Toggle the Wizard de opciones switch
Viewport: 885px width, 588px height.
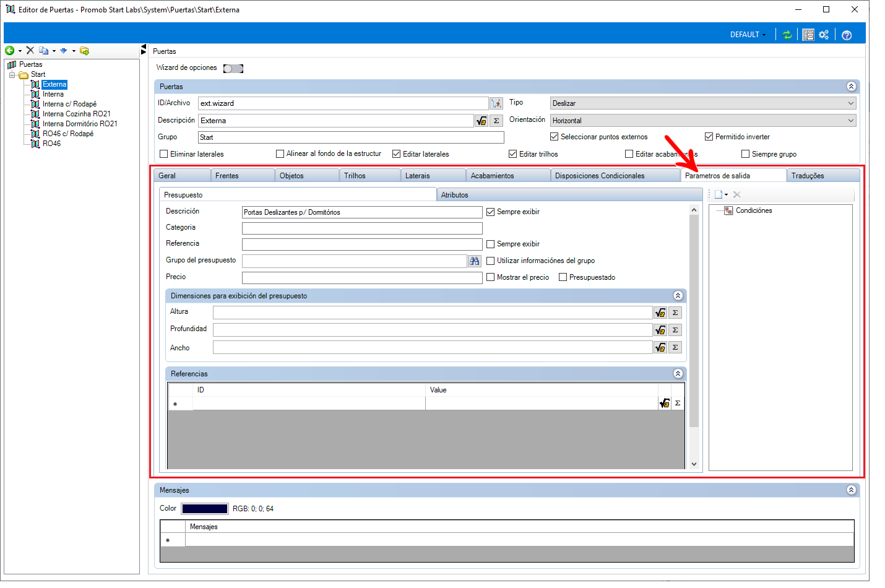coord(233,69)
